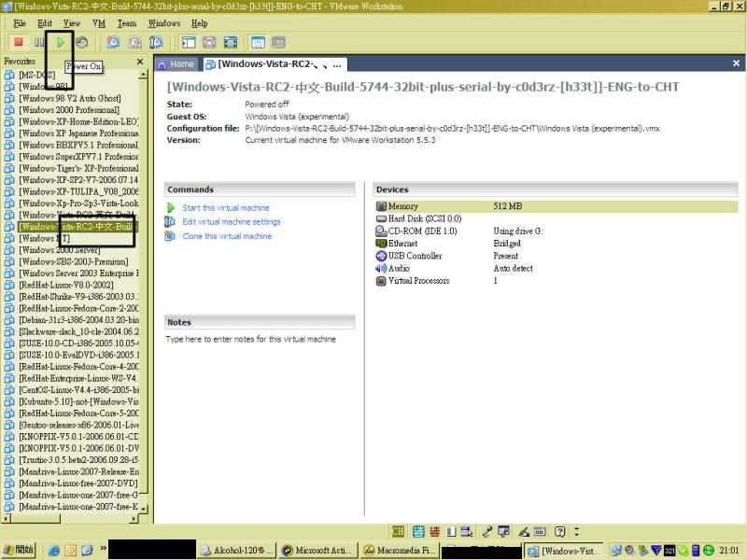Click the Virtual Processors device icon

point(381,281)
